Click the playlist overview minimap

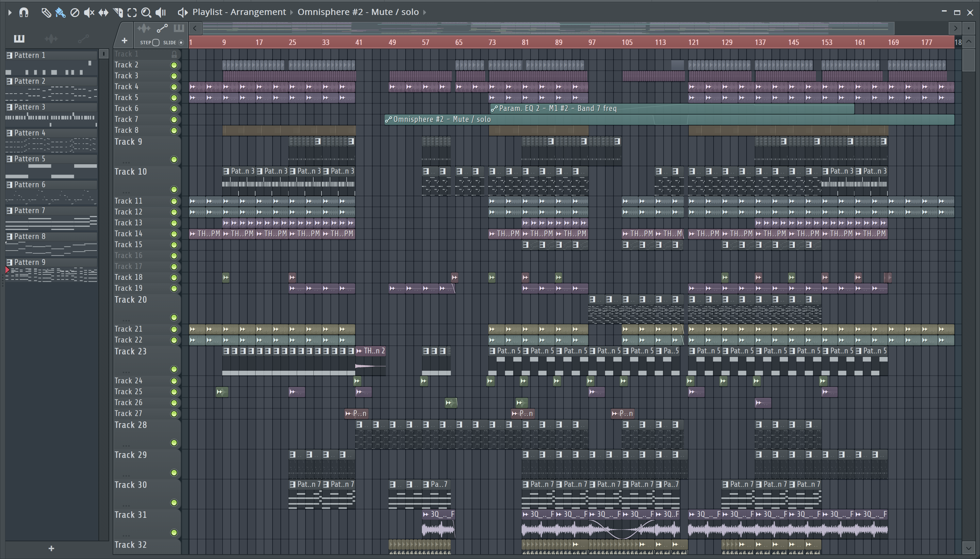click(549, 28)
